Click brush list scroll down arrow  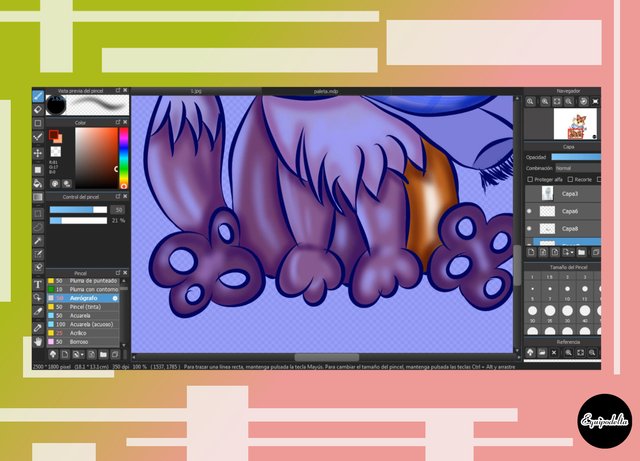[x=124, y=345]
